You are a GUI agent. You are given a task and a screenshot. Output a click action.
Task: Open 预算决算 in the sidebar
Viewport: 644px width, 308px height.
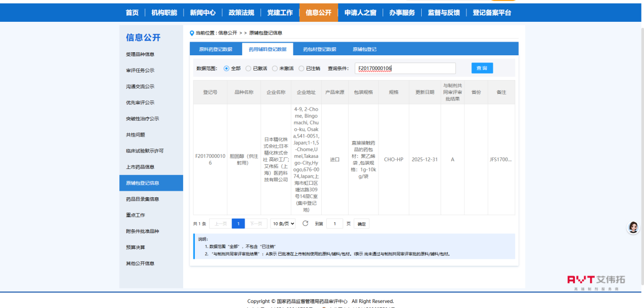coord(151,247)
